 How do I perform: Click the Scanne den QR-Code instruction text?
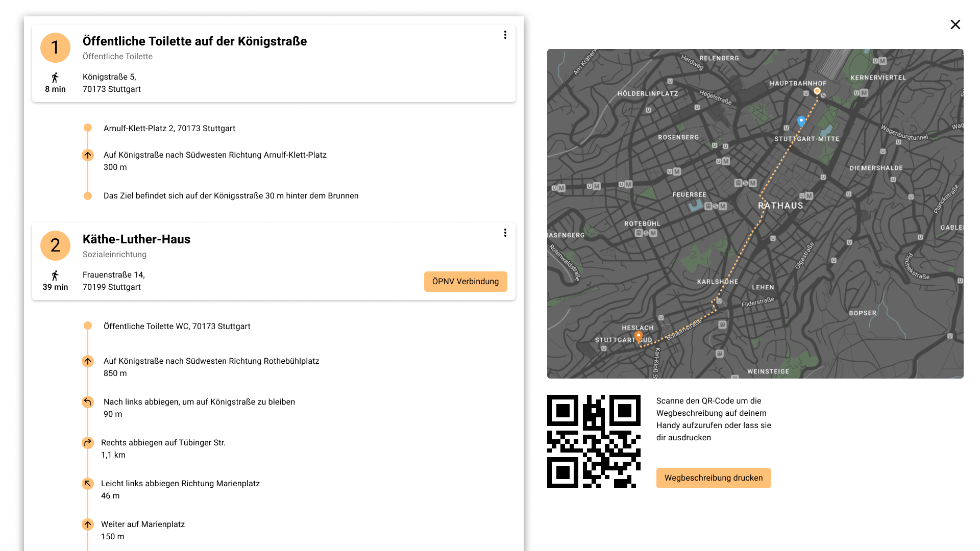pos(714,419)
